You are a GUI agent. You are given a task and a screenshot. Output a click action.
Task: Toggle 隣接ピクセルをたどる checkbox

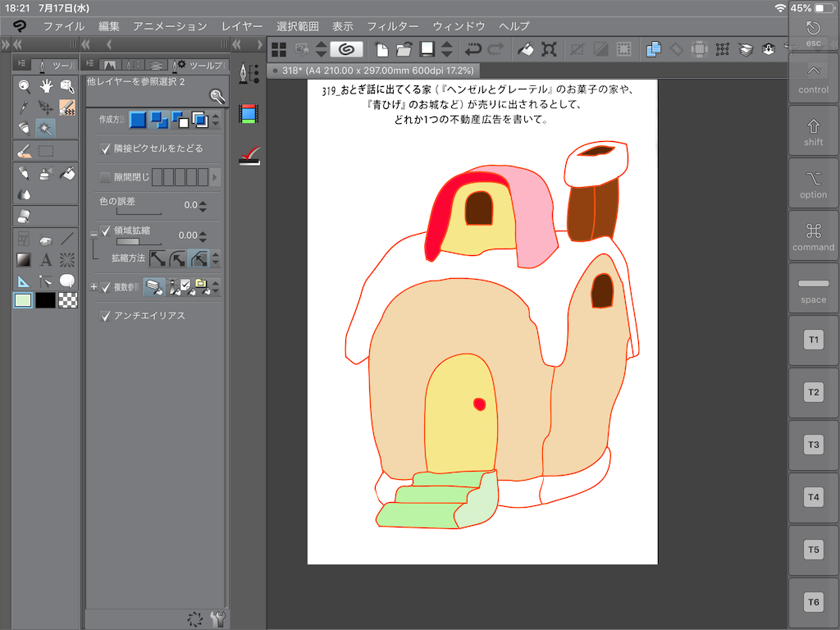point(105,148)
